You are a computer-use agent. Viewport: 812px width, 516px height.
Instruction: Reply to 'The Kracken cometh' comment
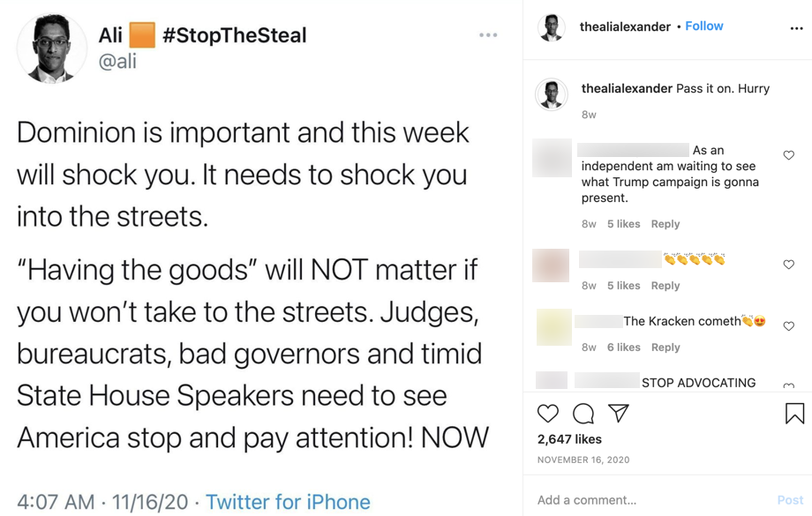pos(665,348)
